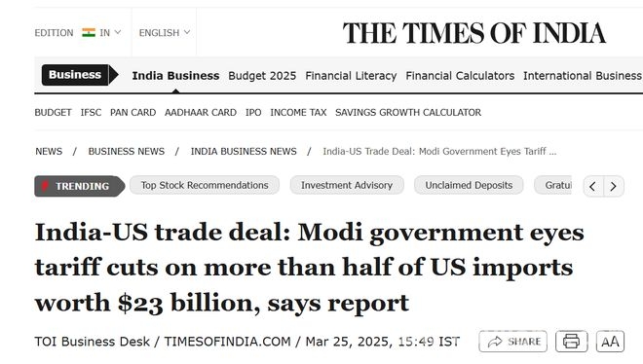Expand the English language dropdown
Screen dimensions: 643x364
[x=165, y=33]
